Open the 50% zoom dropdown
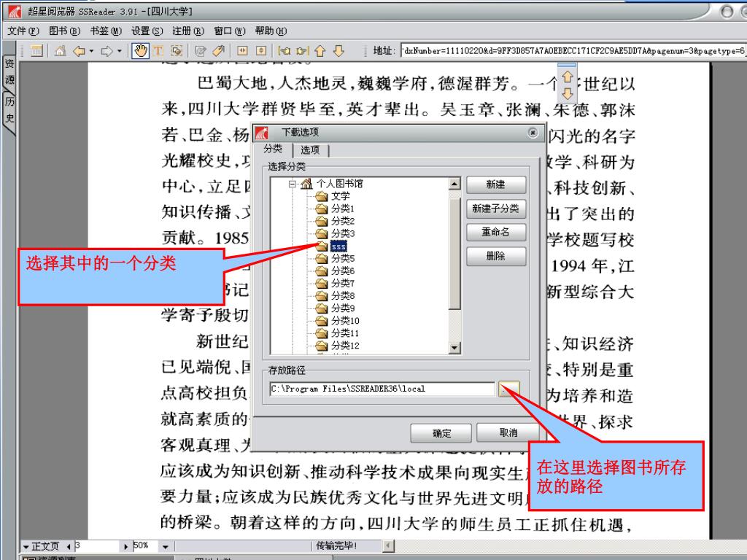 point(166,546)
